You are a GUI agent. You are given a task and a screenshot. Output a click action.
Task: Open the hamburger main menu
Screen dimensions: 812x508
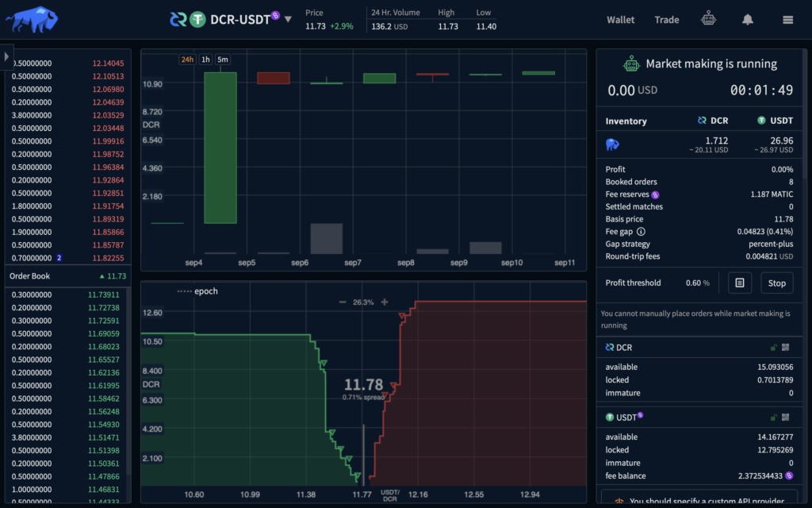787,20
